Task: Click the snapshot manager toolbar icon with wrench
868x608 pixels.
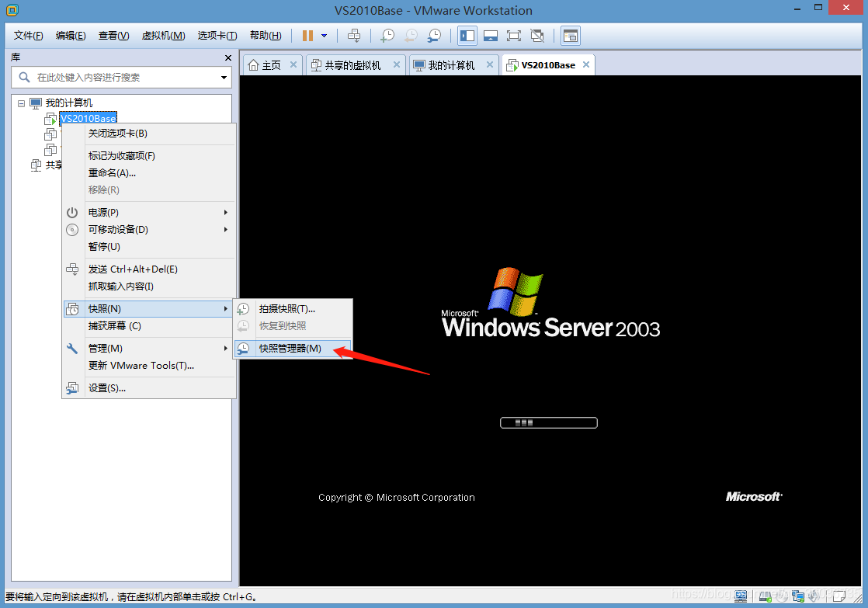Action: 434,36
